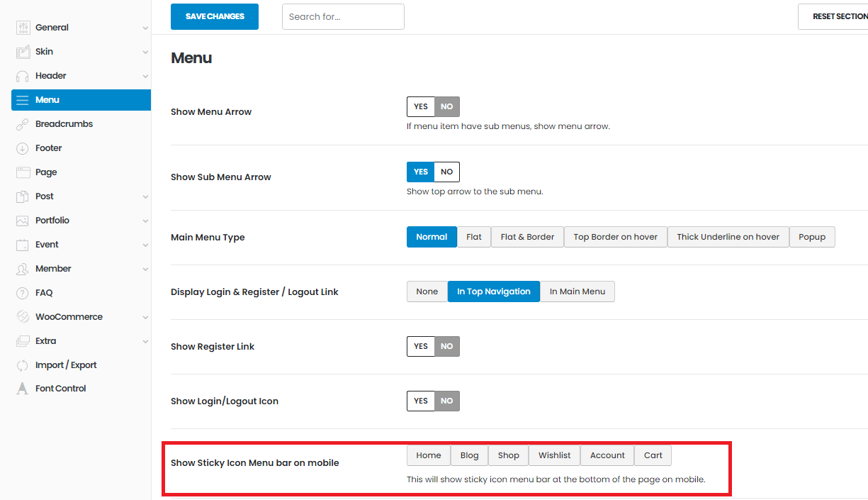Image resolution: width=868 pixels, height=500 pixels.
Task: Expand the Event section chevron
Action: pos(145,245)
